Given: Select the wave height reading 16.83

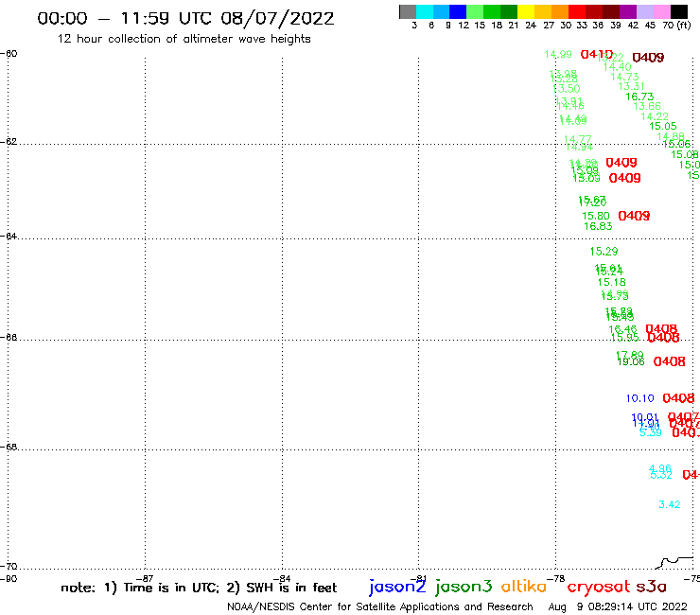Looking at the screenshot, I should coord(598,226).
